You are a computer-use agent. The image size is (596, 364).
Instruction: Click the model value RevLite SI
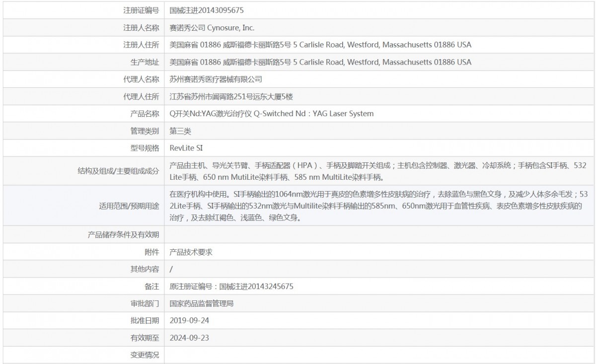click(186, 148)
